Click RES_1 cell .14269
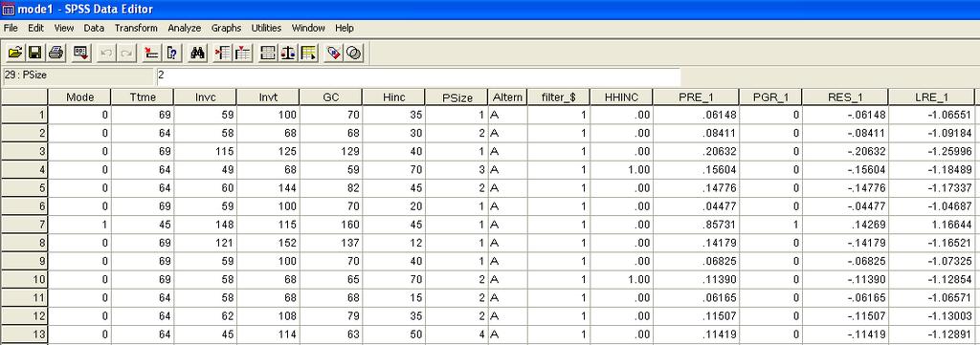The width and height of the screenshot is (980, 345). coord(845,225)
